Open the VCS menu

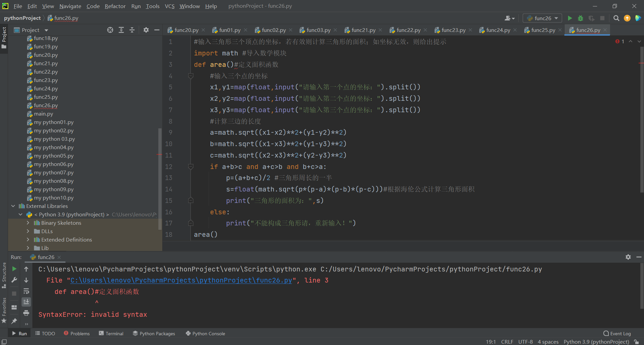[170, 6]
